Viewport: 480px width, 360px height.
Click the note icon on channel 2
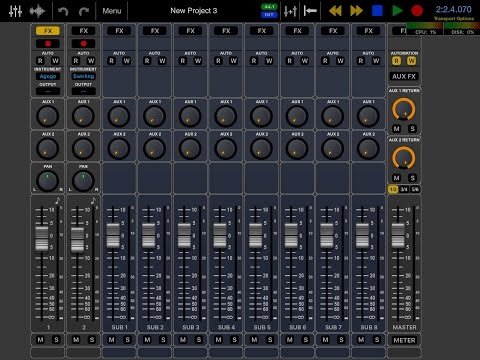(93, 200)
